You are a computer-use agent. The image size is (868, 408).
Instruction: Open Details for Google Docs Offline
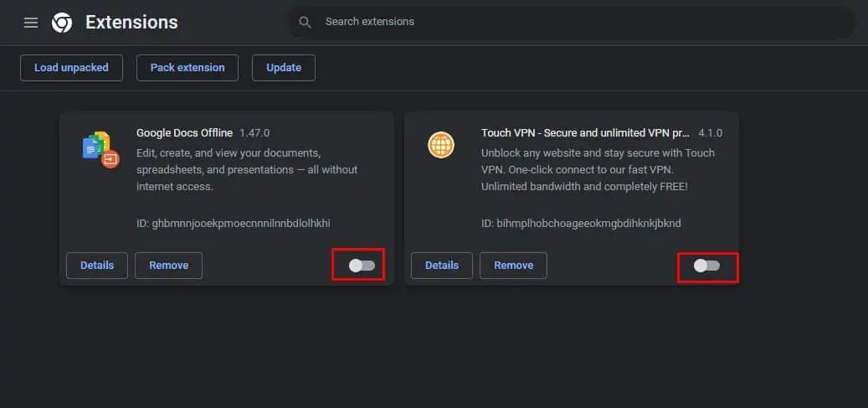(97, 266)
